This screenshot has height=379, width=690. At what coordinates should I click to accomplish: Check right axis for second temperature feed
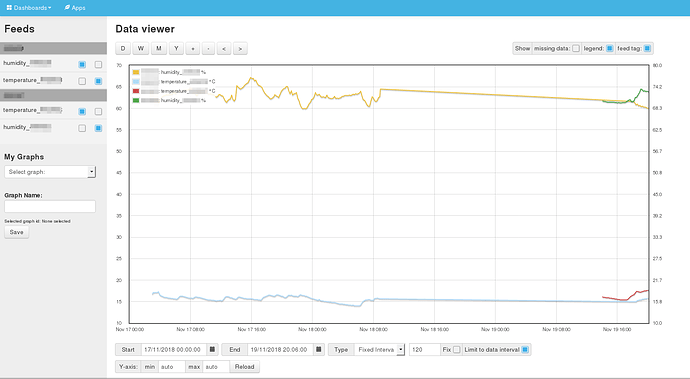click(x=98, y=111)
